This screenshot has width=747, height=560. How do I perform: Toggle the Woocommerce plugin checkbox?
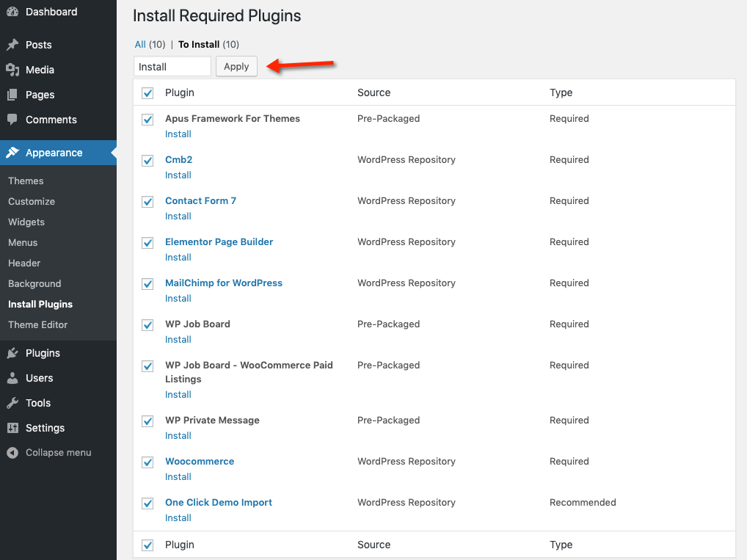tap(147, 462)
